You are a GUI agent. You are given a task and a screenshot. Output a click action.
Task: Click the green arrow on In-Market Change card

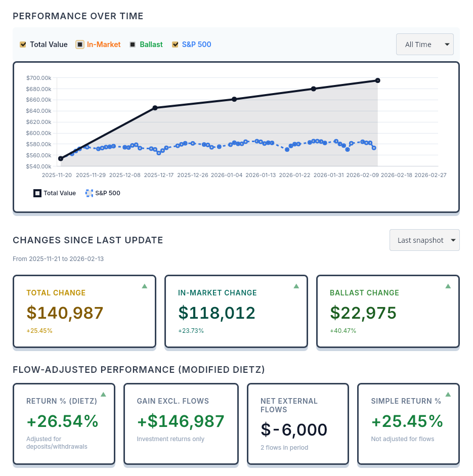296,286
